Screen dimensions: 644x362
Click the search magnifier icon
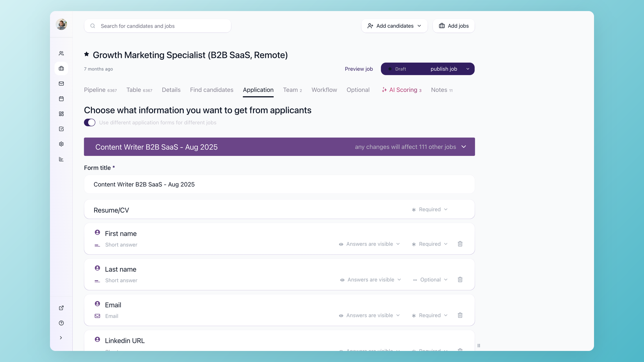[x=93, y=26]
